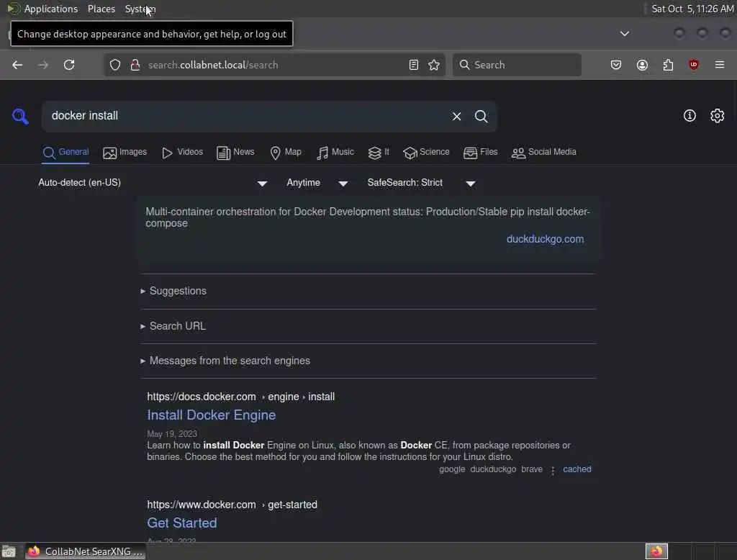The width and height of the screenshot is (737, 560).
Task: Open the About info icon
Action: coord(689,116)
